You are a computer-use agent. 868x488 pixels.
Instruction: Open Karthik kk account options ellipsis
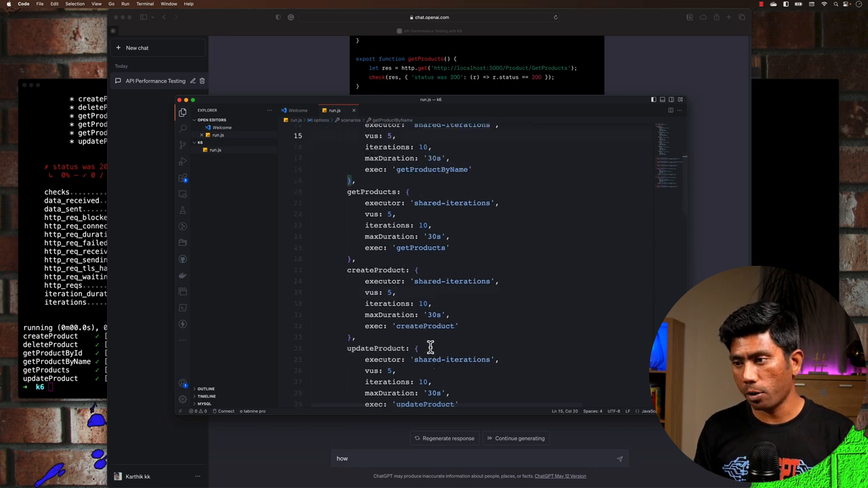(198, 476)
